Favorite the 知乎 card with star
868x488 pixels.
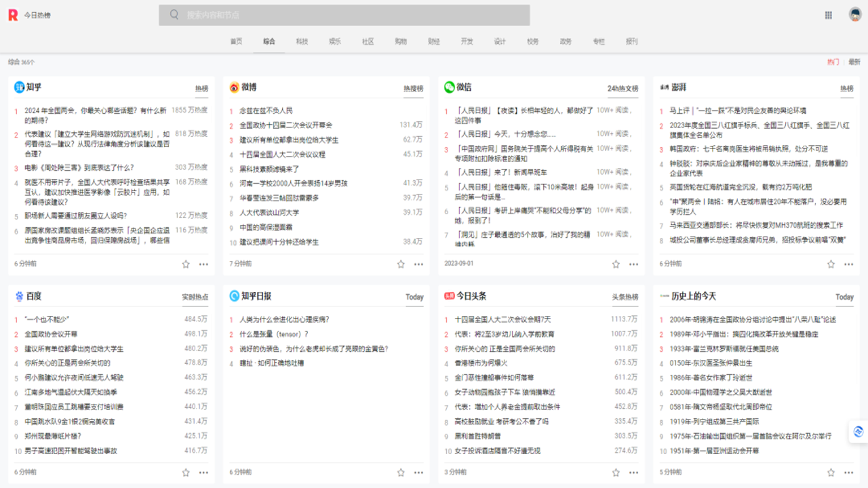(186, 264)
